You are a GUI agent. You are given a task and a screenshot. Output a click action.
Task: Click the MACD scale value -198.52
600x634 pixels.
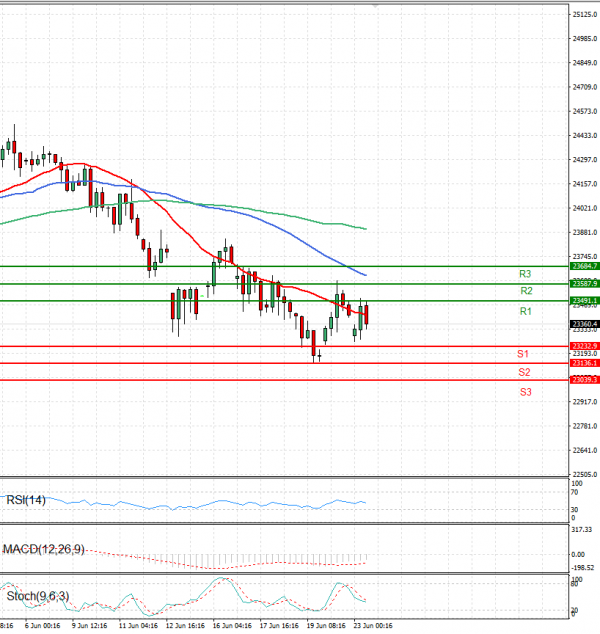[x=583, y=568]
